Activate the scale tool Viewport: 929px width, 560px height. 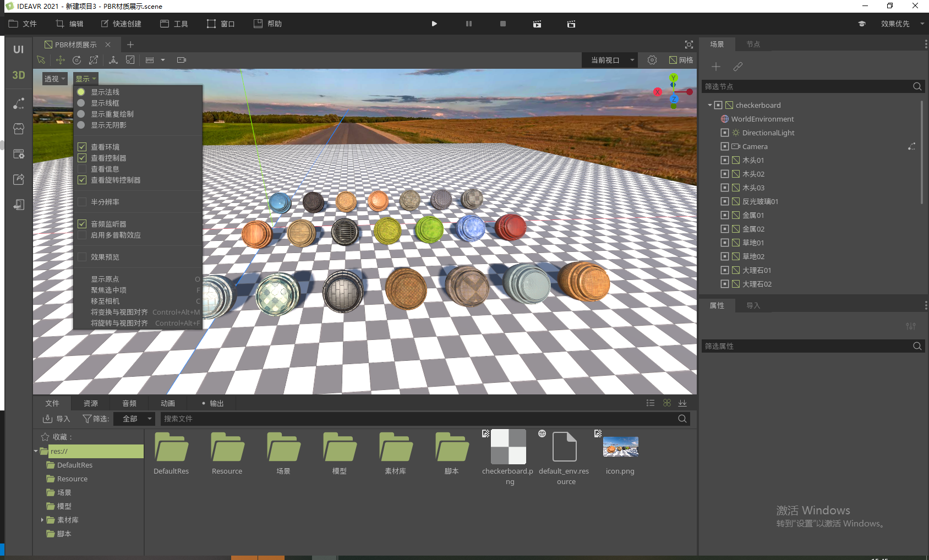94,60
